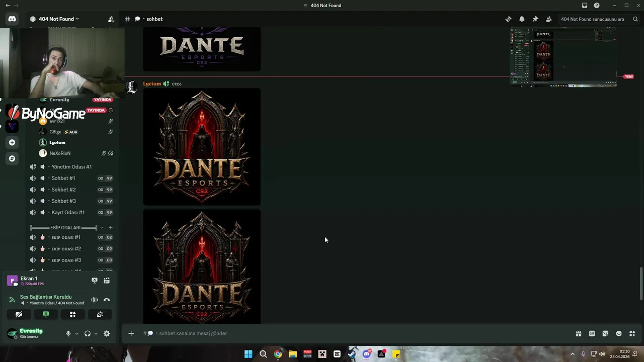Toggle the member list icon
The height and width of the screenshot is (362, 644).
coord(549,19)
